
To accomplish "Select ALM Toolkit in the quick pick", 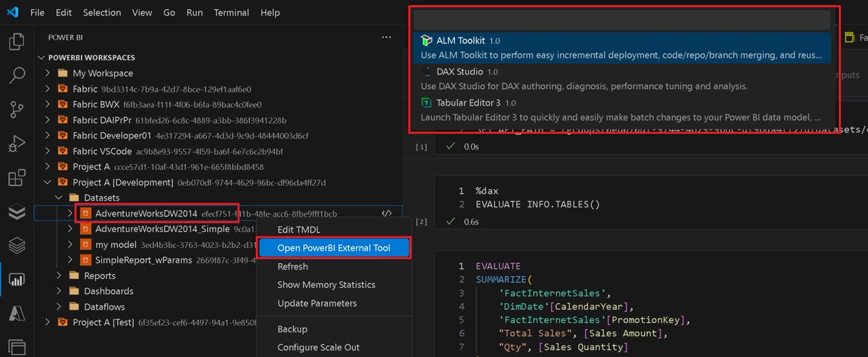I will (x=623, y=48).
